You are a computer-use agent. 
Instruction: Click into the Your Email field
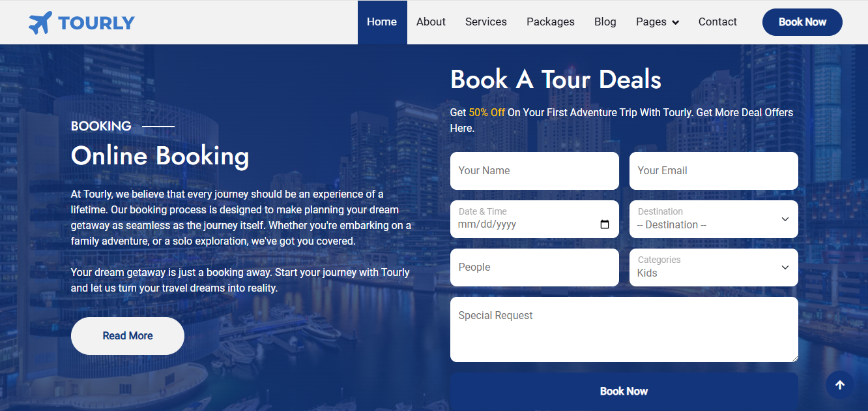click(x=713, y=171)
